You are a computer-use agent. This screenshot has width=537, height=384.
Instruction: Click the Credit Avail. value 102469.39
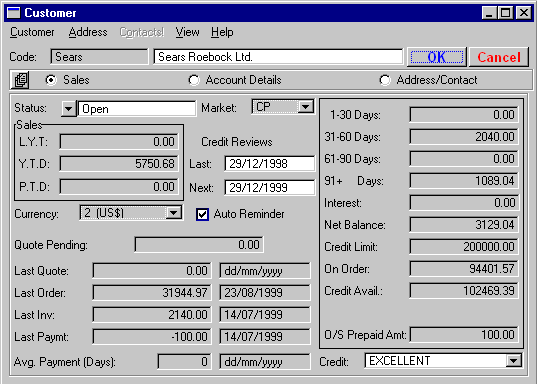464,290
